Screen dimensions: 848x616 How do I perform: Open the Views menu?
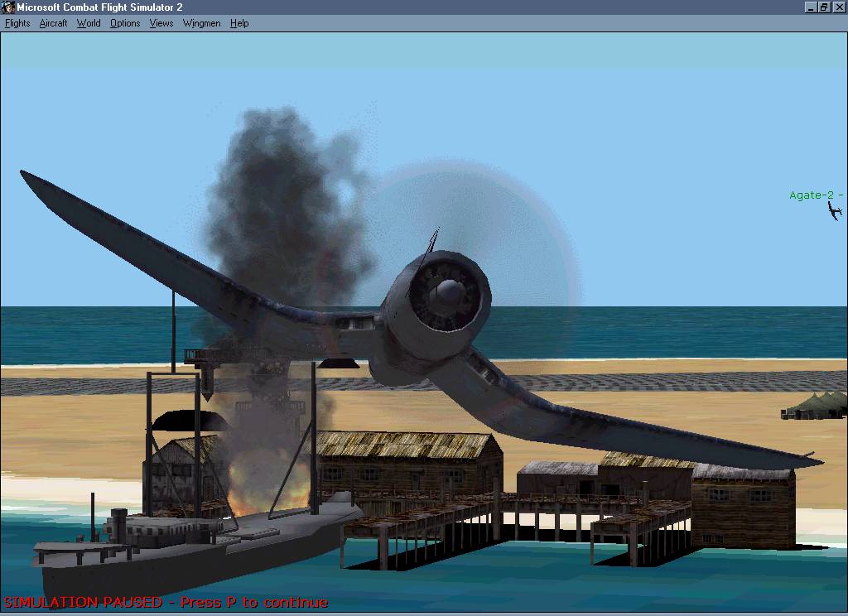(x=161, y=23)
